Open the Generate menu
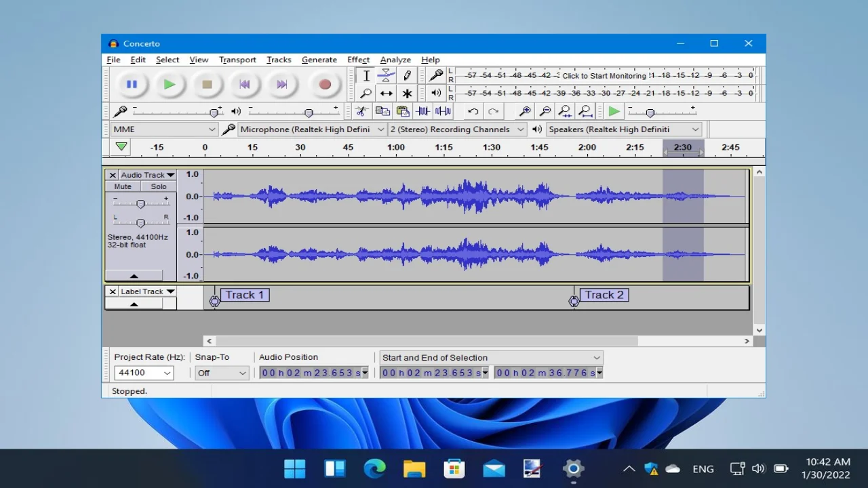 coord(319,60)
